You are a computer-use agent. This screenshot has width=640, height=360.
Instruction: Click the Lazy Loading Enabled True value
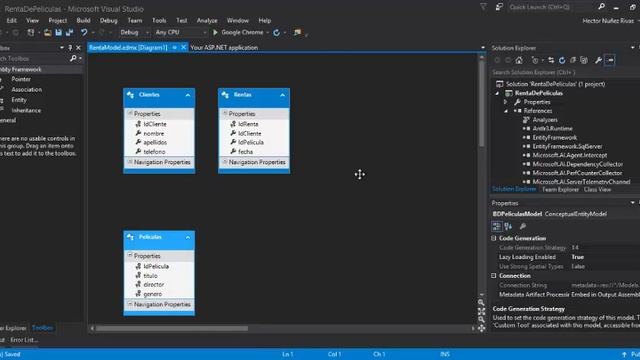[x=578, y=257]
